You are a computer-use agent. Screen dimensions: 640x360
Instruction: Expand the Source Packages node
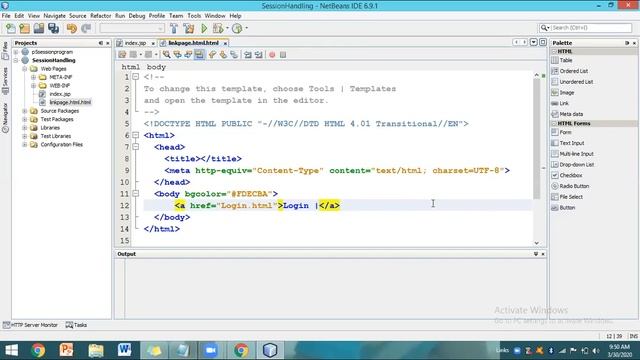(24, 111)
